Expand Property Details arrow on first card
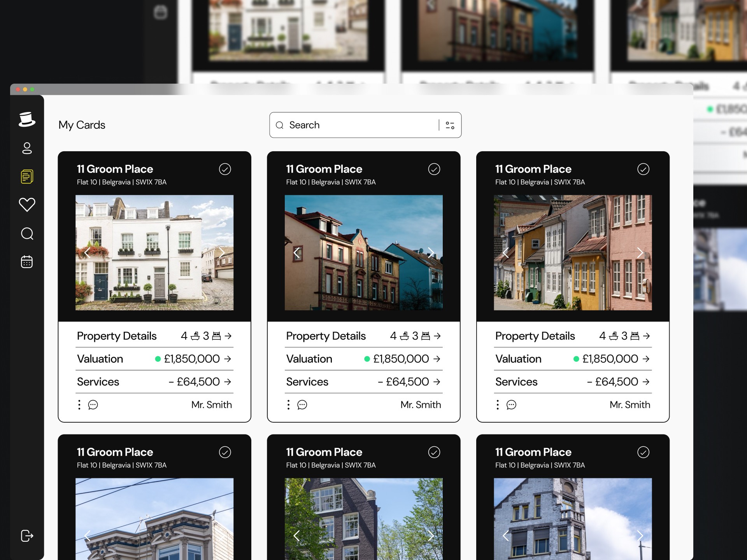The height and width of the screenshot is (560, 747). tap(228, 336)
